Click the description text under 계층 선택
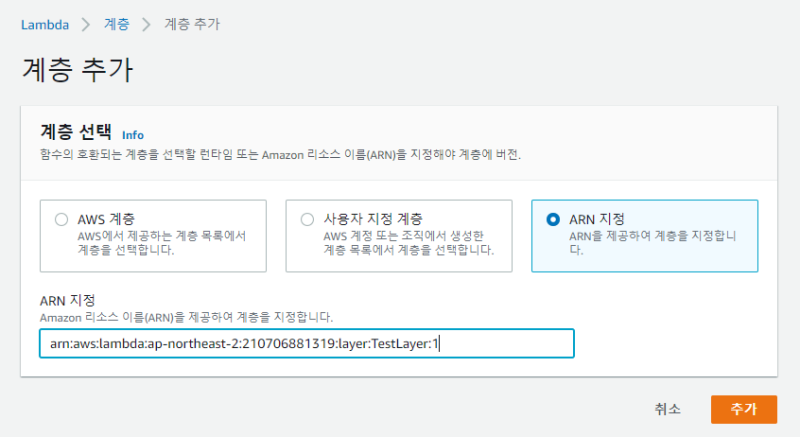 [280, 156]
